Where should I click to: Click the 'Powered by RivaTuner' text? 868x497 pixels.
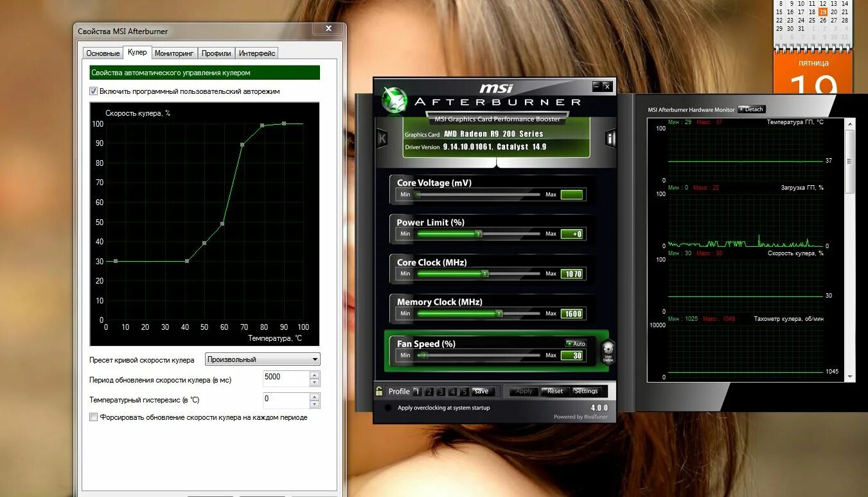click(x=580, y=417)
